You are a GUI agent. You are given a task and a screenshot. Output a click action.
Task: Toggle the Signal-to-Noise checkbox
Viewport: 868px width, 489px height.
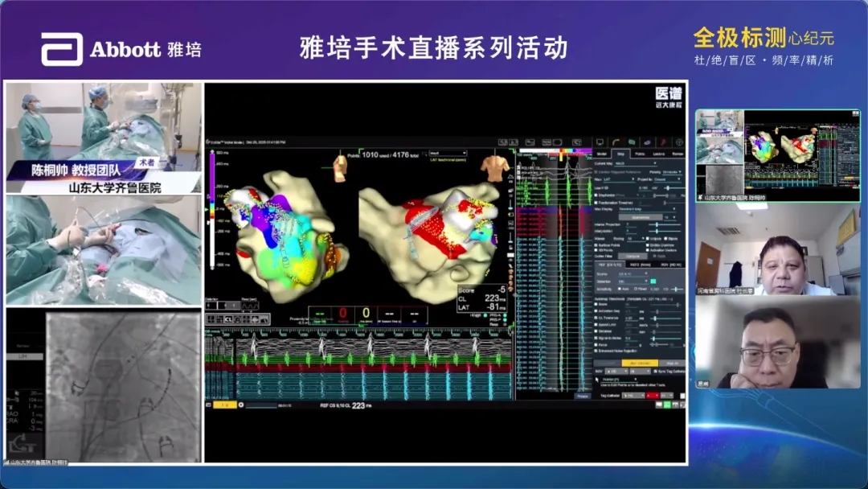(x=596, y=339)
